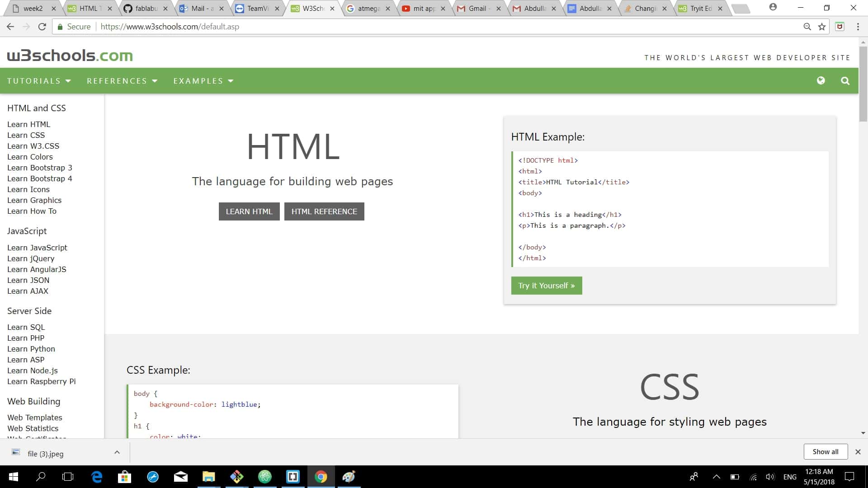Click the page vertical scrollbar thumb

coord(863,84)
